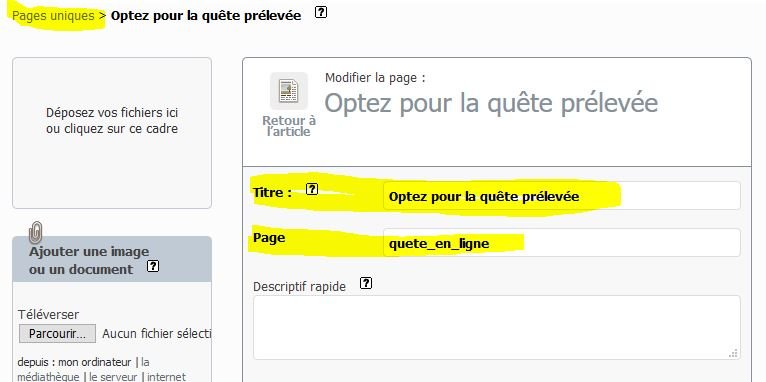Open help icon next to Descriptif rapide
Image resolution: width=766 pixels, height=382 pixels.
365,283
